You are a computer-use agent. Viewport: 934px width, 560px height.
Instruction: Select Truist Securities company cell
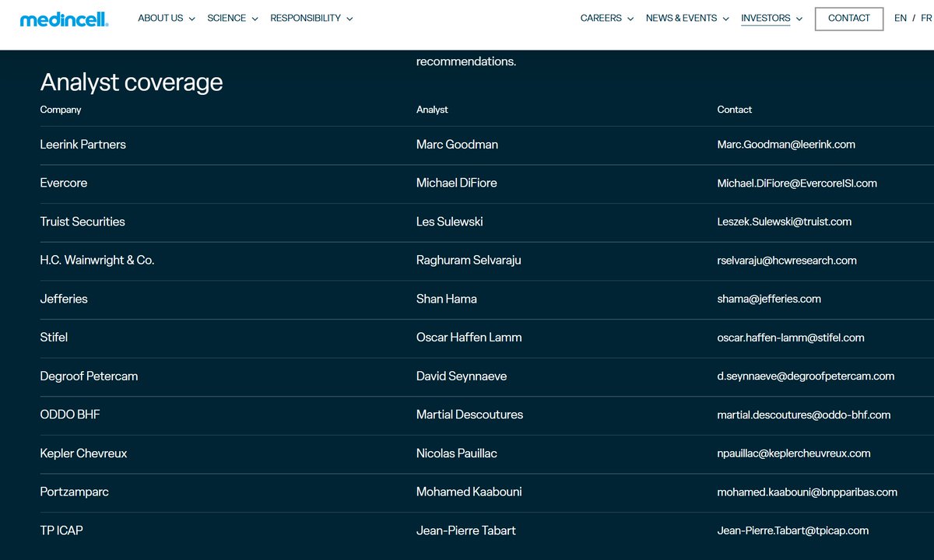83,222
